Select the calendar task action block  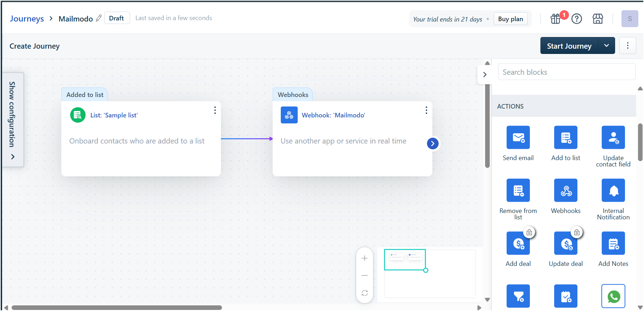click(565, 296)
